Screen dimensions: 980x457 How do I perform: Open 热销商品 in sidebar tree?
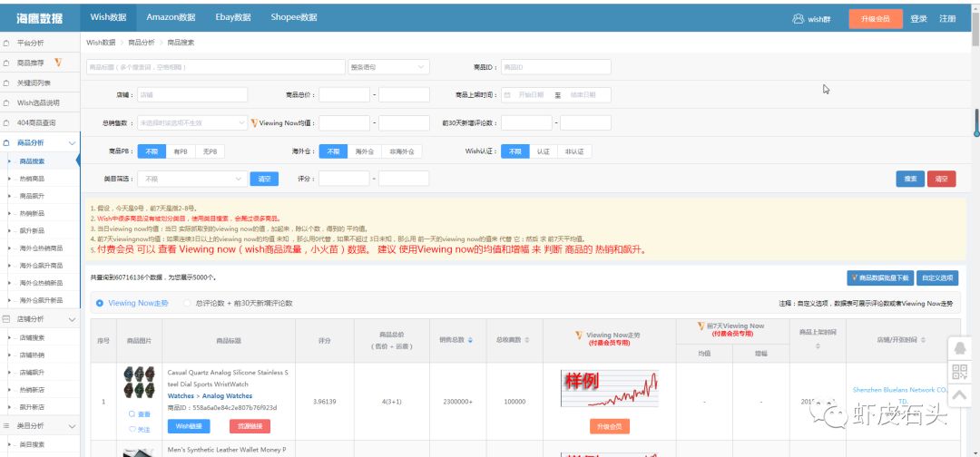[x=32, y=179]
